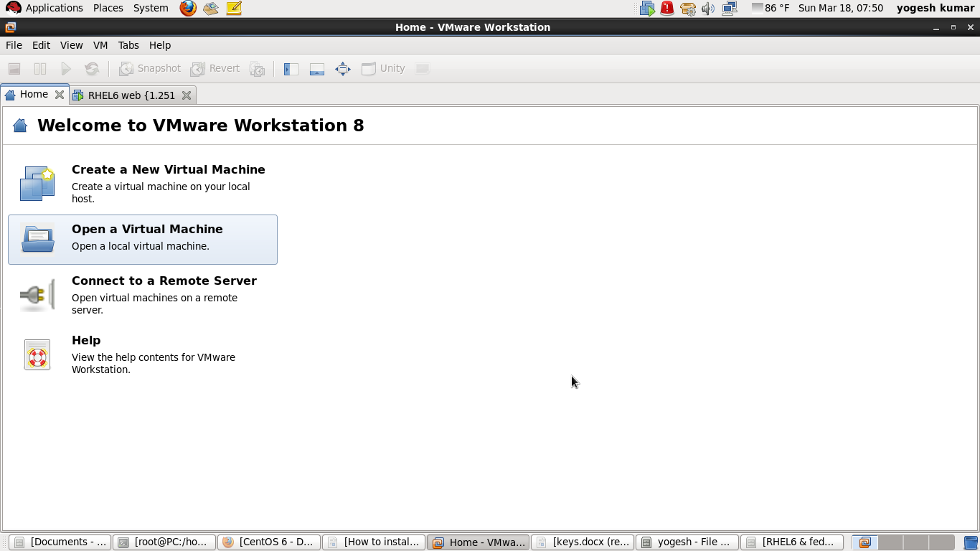Click the Unity toolbar button
This screenshot has width=980, height=551.
coord(383,69)
